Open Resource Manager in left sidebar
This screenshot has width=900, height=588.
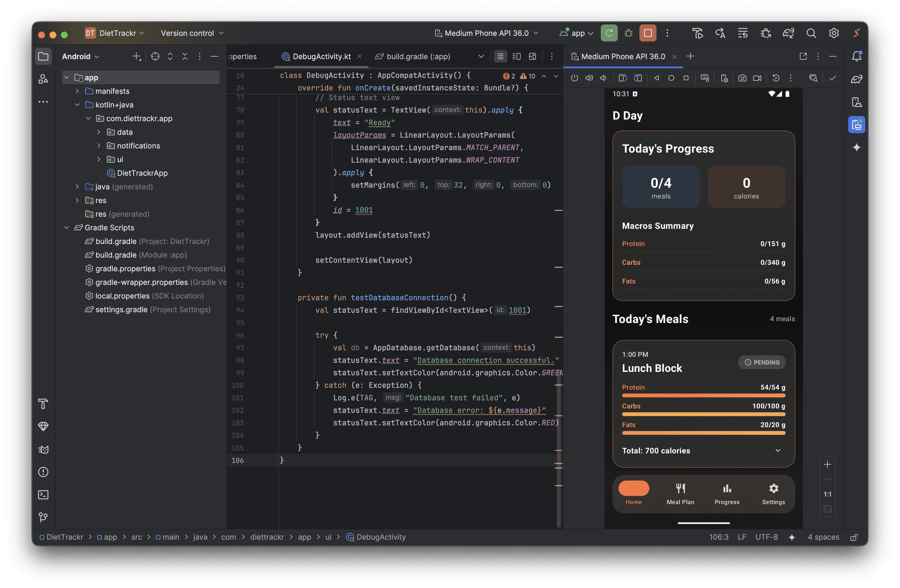(43, 78)
